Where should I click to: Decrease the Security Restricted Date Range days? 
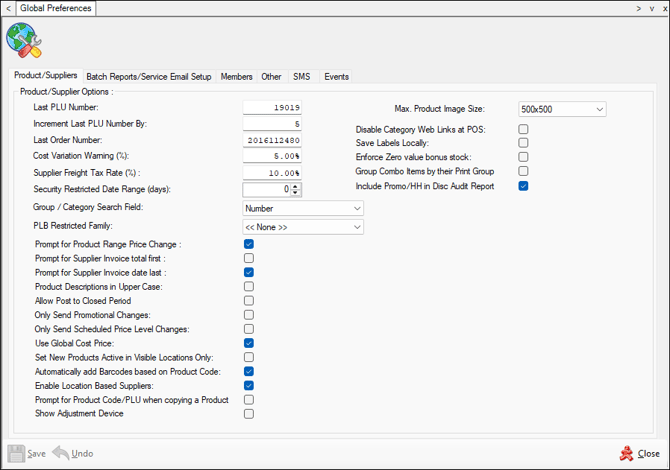click(x=296, y=193)
